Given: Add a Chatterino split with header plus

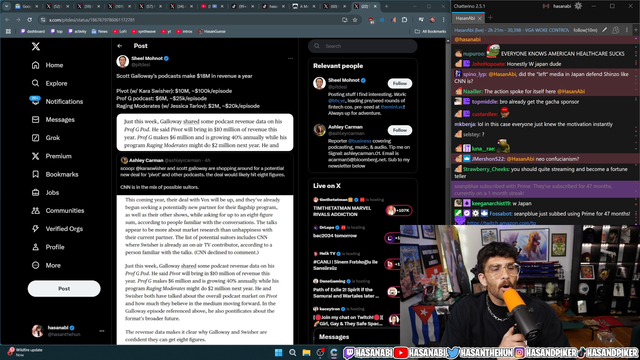Looking at the screenshot, I should [636, 30].
